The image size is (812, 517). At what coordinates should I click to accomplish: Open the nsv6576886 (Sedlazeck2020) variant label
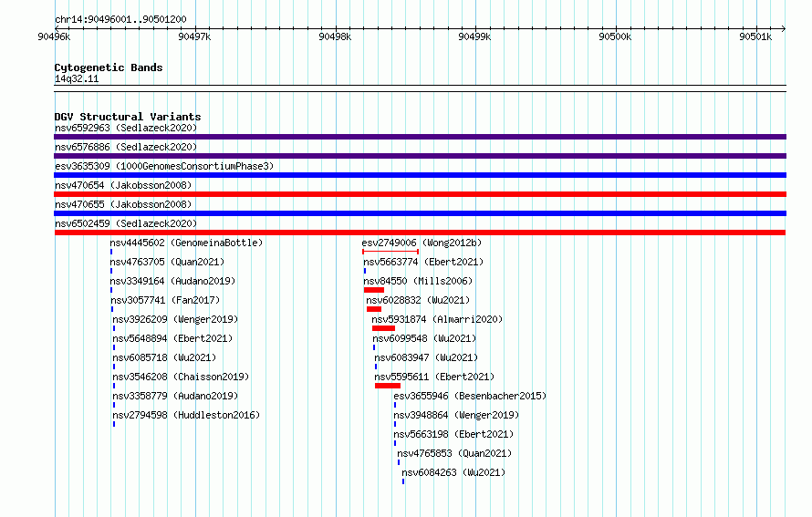[x=126, y=147]
